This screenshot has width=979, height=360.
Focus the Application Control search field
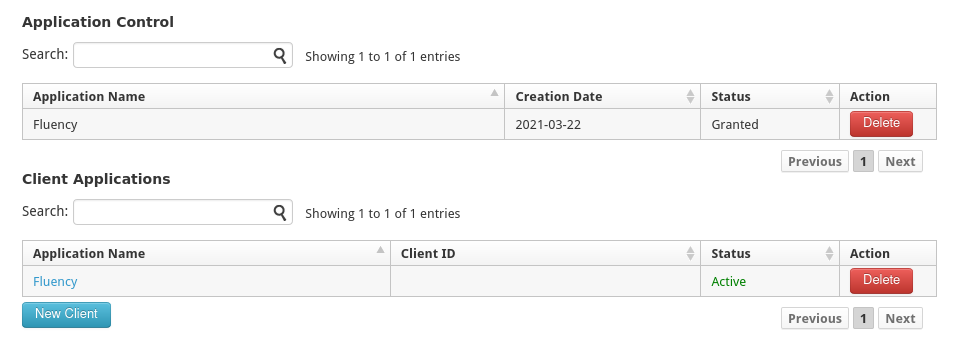[x=183, y=55]
